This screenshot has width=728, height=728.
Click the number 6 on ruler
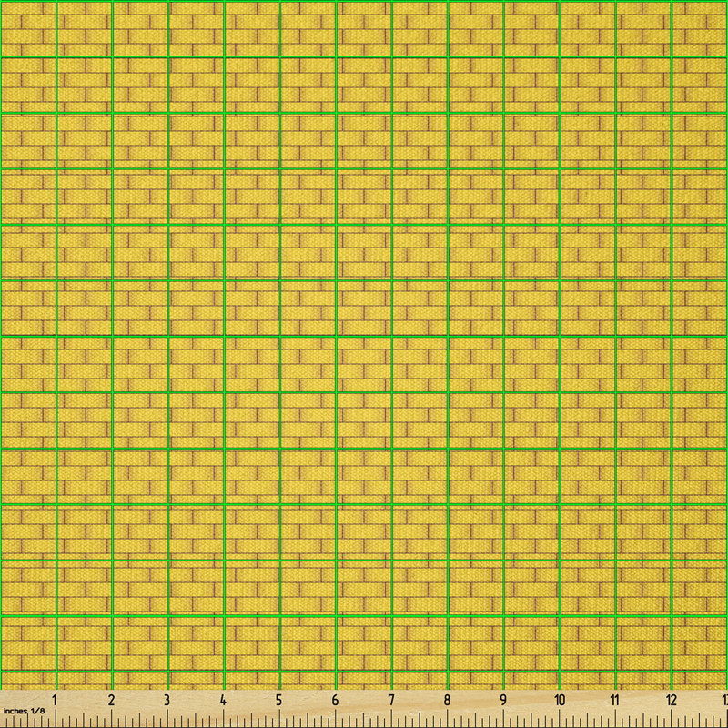pos(335,700)
